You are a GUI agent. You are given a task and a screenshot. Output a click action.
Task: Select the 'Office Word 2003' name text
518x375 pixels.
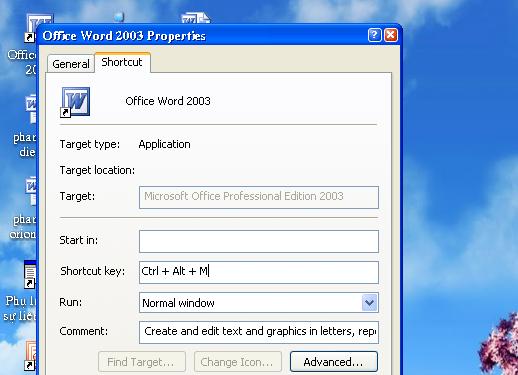tap(168, 101)
